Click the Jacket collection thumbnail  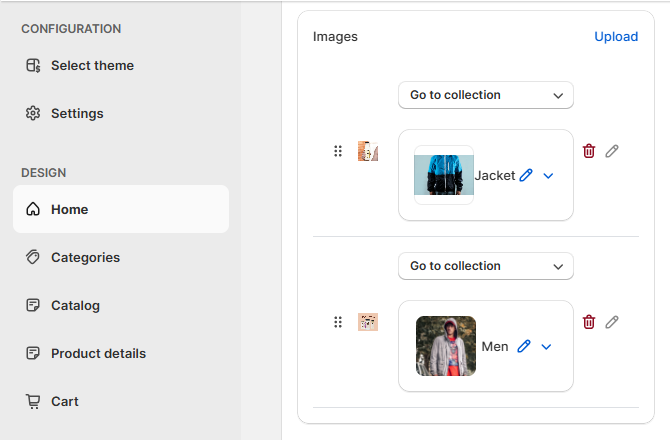444,175
